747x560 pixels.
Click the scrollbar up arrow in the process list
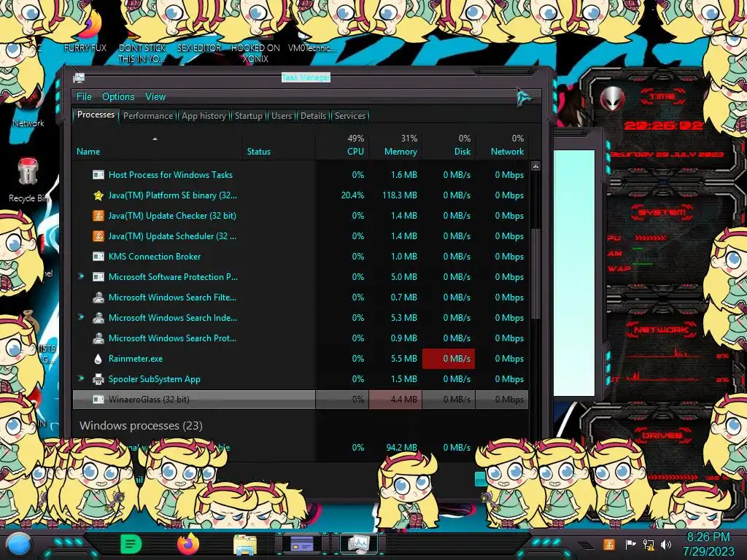coord(535,166)
